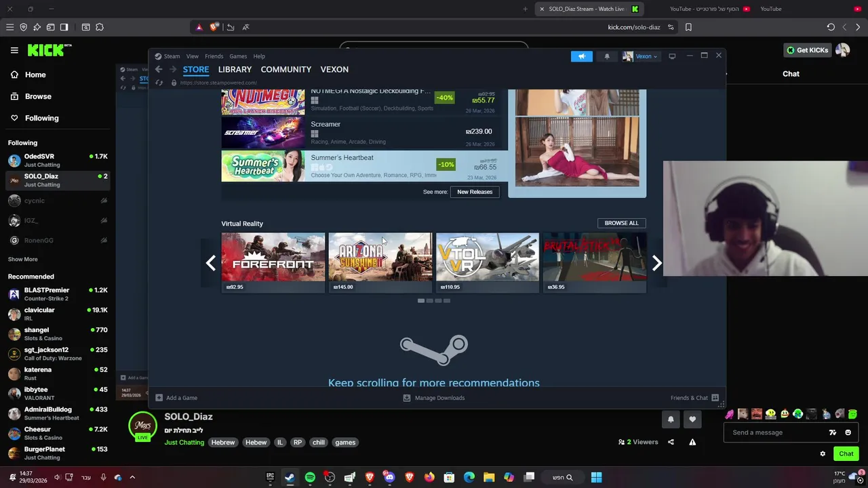Open the Help menu in Steam
868x488 pixels.
pos(259,56)
